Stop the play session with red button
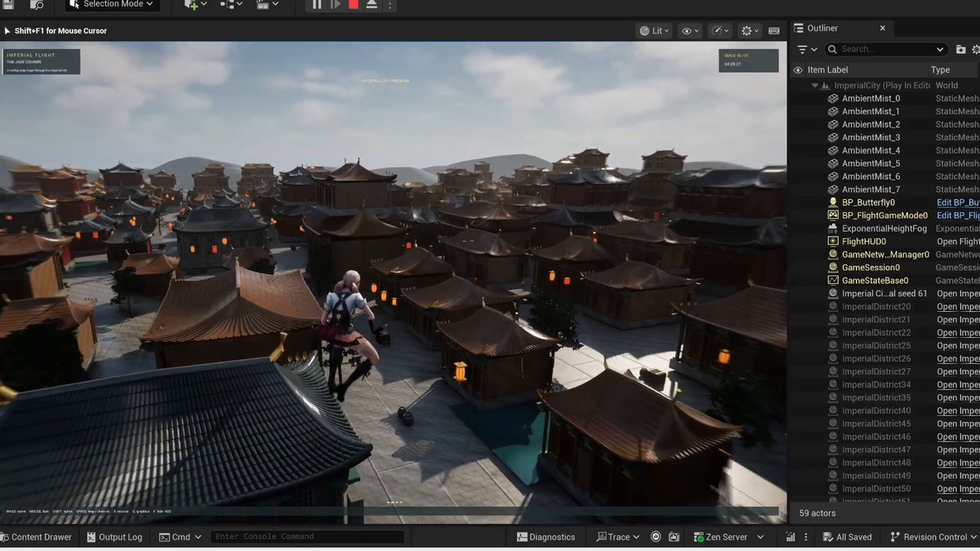 point(354,5)
